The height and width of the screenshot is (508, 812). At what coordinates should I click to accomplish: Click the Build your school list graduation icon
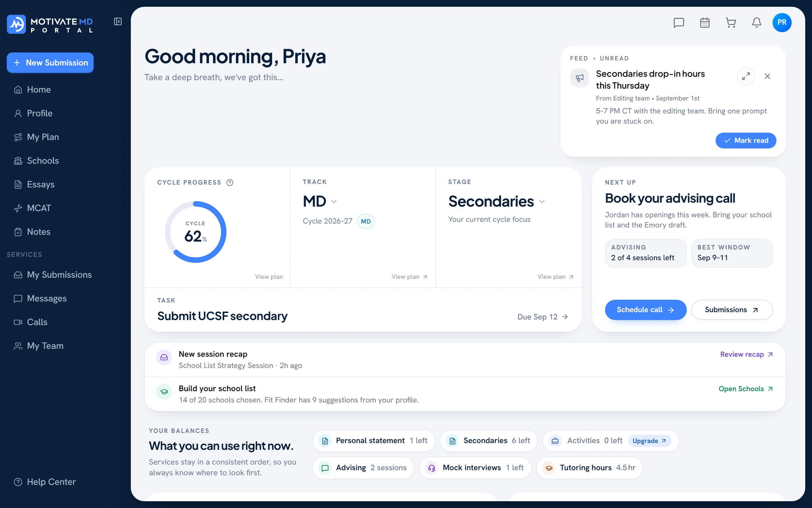tap(164, 391)
